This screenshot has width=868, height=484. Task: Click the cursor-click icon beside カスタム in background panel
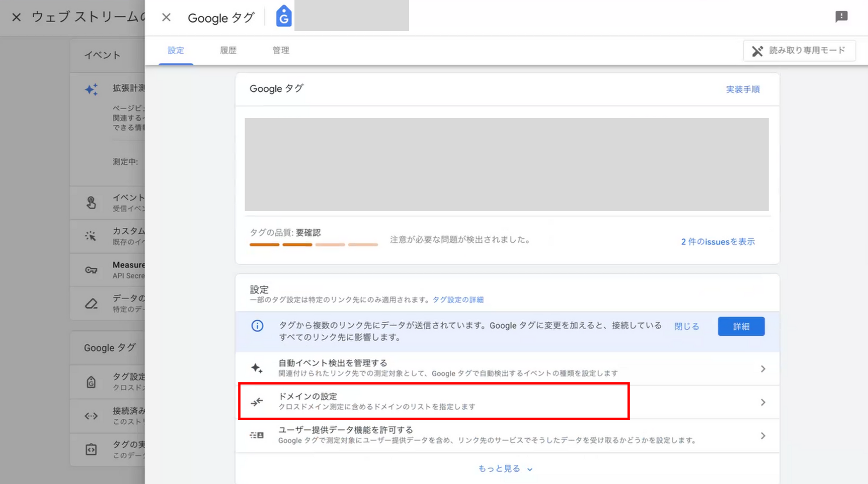coord(91,236)
